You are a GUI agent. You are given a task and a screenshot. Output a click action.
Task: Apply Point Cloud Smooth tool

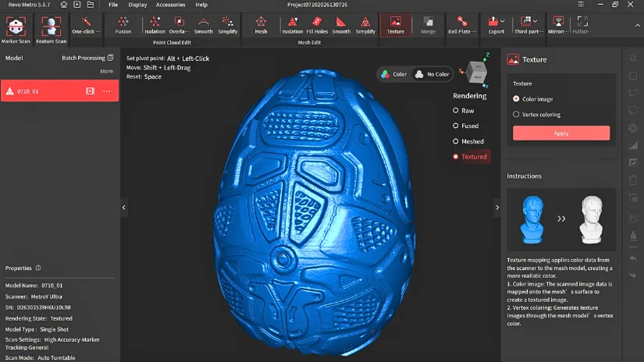click(203, 26)
